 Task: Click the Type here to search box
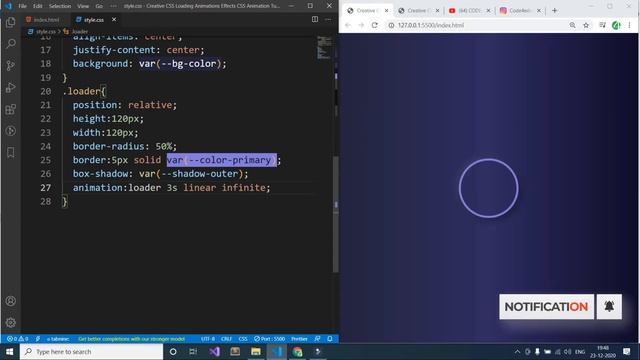point(91,351)
